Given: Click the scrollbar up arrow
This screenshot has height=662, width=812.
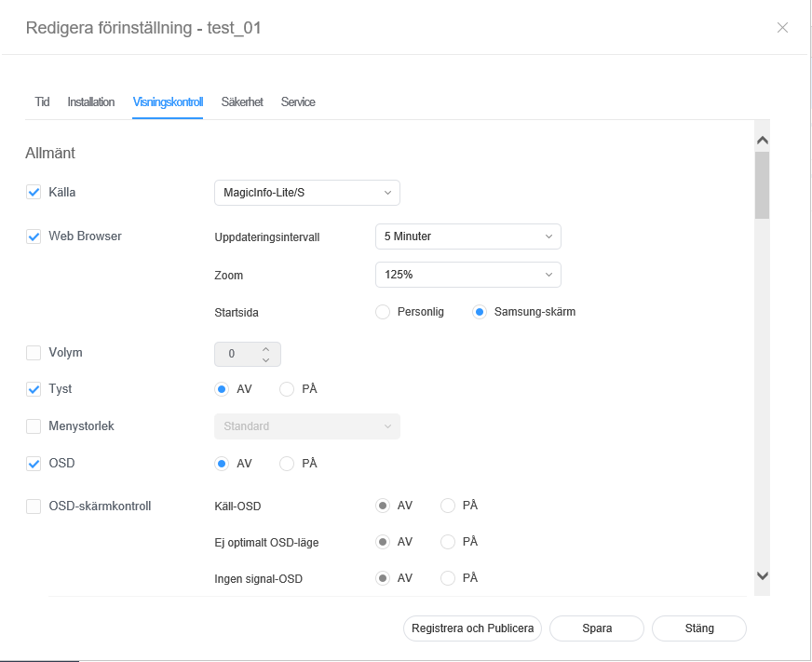Looking at the screenshot, I should point(762,141).
